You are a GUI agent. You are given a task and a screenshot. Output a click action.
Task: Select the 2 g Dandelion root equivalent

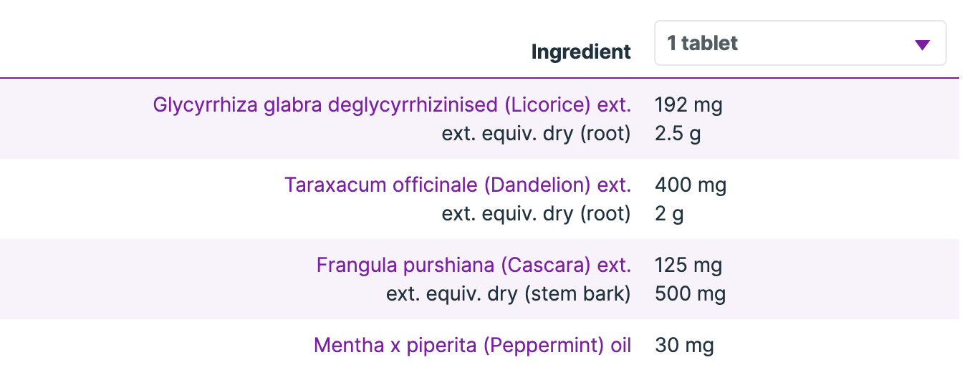click(x=669, y=214)
